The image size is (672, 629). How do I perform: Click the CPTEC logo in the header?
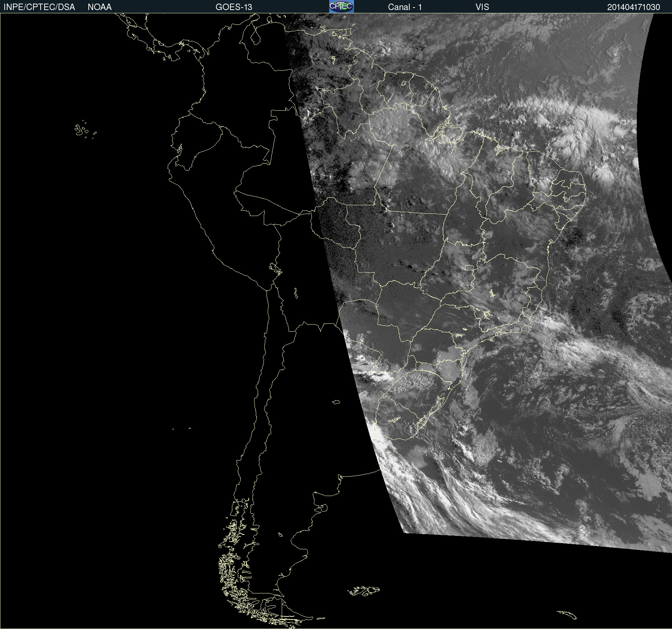coord(341,6)
